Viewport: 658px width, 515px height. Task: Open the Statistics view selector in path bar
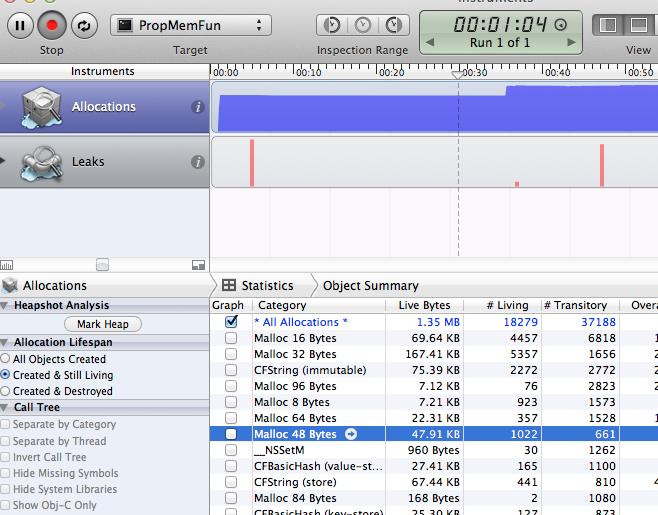258,285
